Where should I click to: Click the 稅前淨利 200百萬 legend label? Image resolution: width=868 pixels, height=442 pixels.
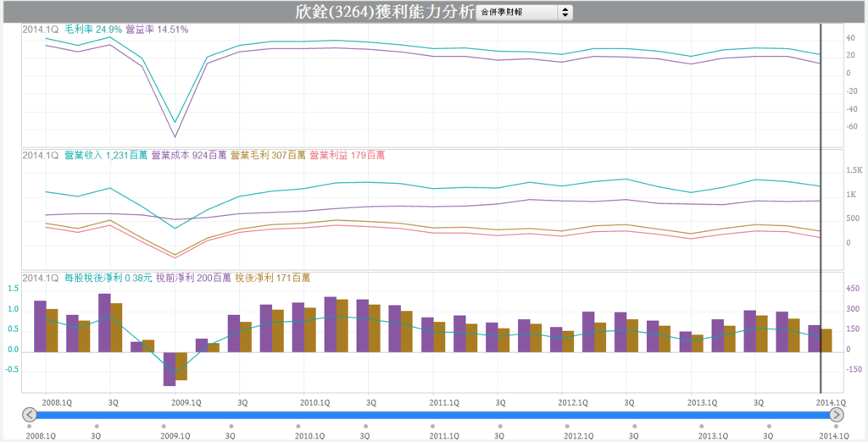coord(193,278)
